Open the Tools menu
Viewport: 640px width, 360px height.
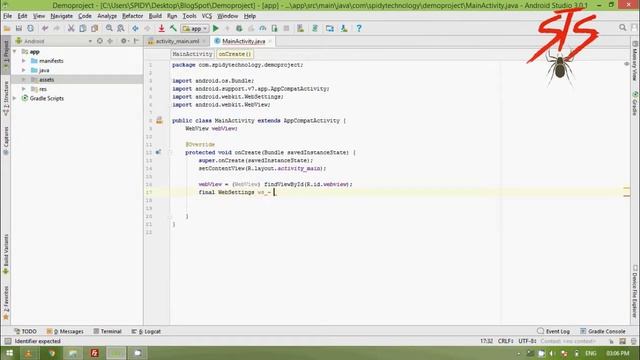(189, 16)
